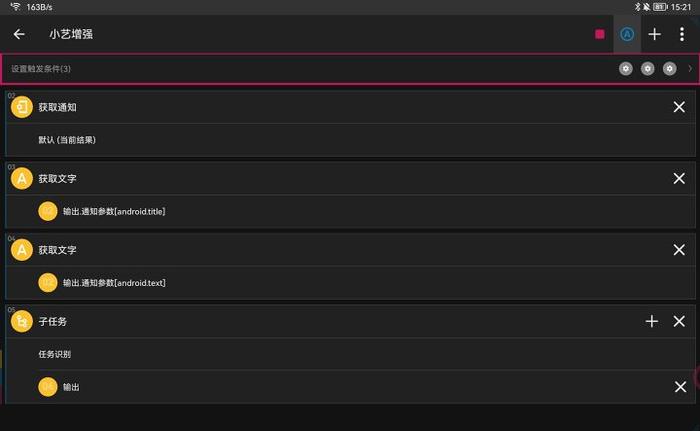This screenshot has width=700, height=431.
Task: Click the 获取通知 action icon
Action: 22,107
